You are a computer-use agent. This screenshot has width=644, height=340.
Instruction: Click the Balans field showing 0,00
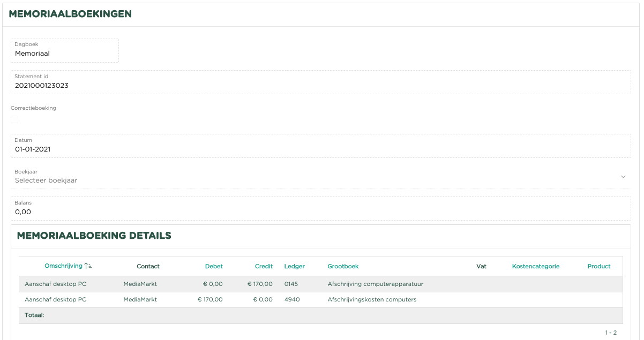point(320,212)
